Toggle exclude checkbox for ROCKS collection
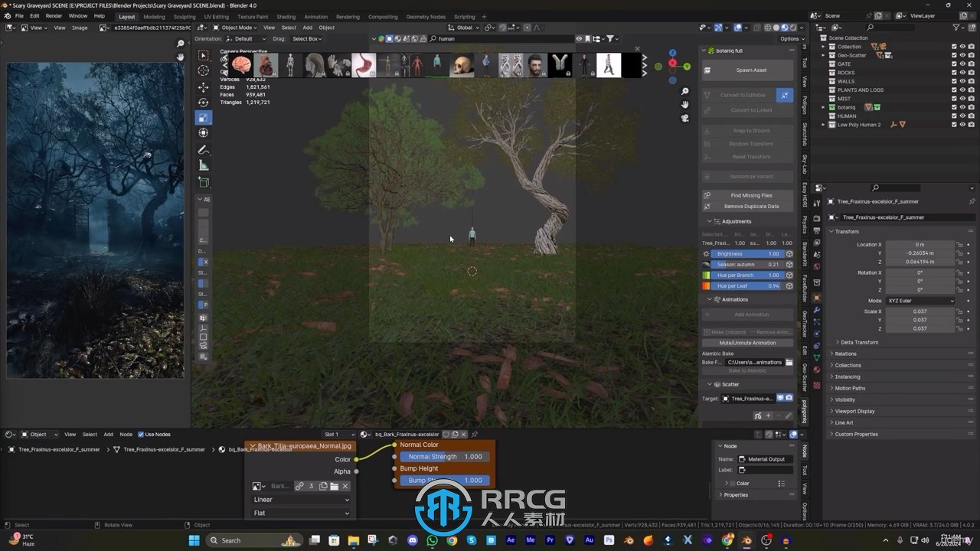Image resolution: width=980 pixels, height=551 pixels. [x=954, y=73]
